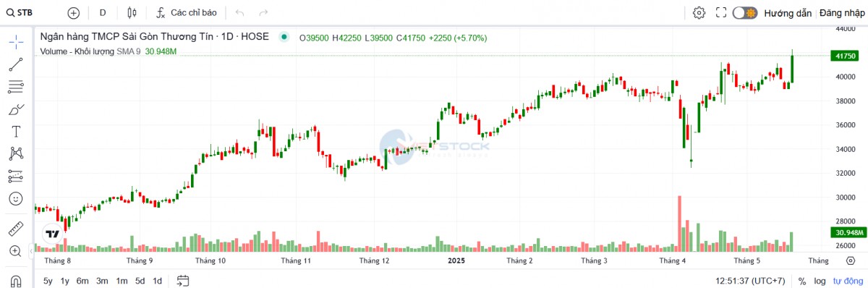Toggle the light/dark theme switch
This screenshot has height=288, width=868.
click(x=744, y=12)
